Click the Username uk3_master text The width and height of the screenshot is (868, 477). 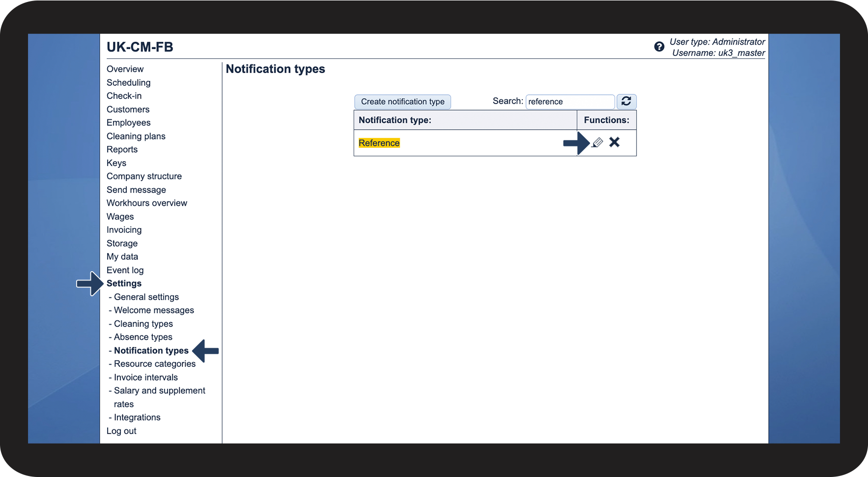719,53
